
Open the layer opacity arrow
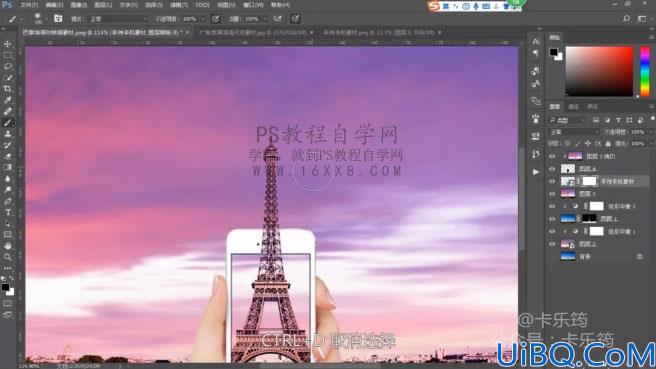click(x=650, y=132)
